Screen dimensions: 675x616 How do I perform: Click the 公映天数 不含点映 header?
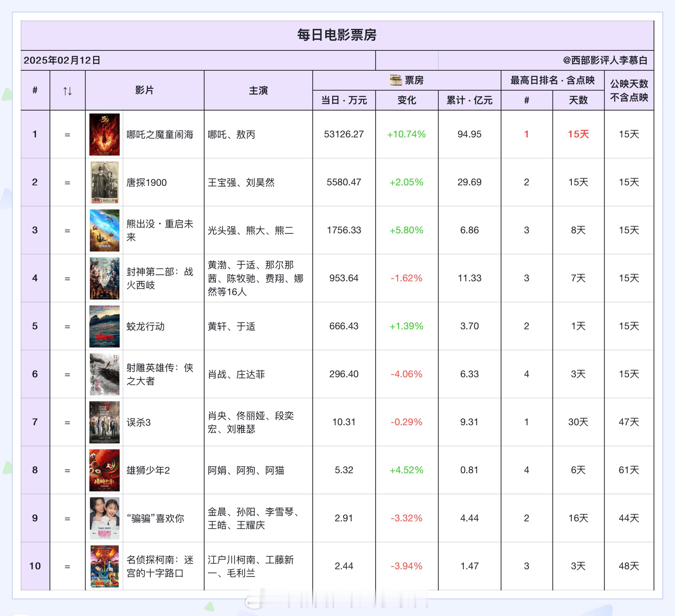(629, 90)
